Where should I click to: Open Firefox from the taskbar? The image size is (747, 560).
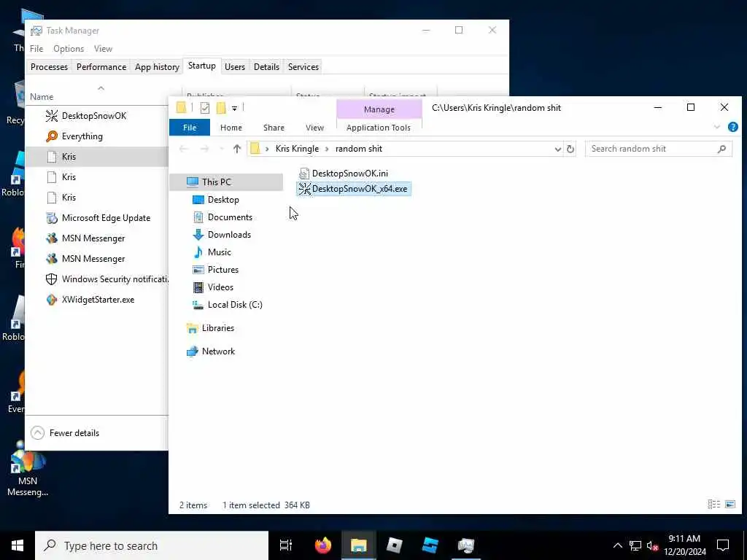point(323,545)
